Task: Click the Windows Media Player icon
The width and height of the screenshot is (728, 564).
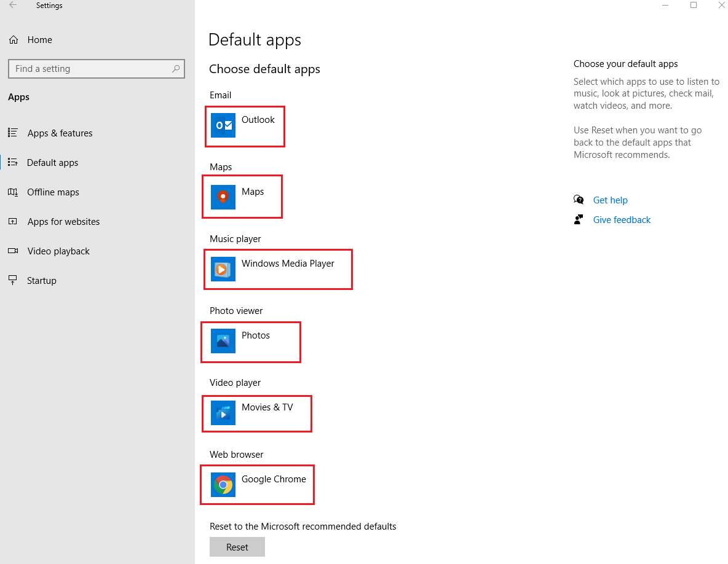Action: pyautogui.click(x=223, y=269)
